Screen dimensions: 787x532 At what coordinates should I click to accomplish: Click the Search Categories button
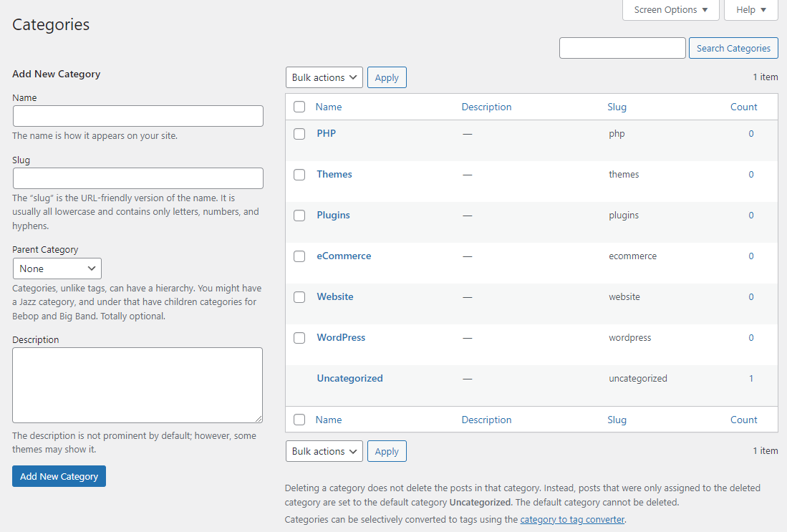[x=733, y=48]
